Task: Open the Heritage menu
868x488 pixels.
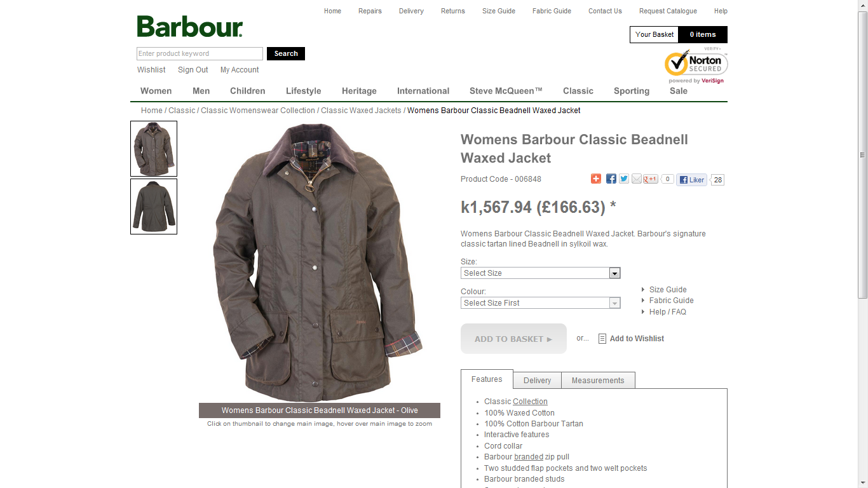Action: pos(359,91)
